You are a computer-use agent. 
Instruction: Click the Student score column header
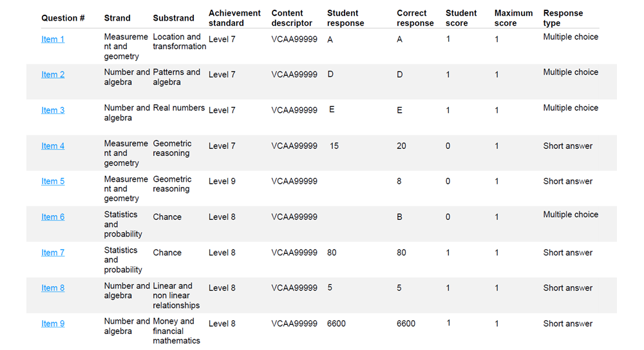point(461,18)
